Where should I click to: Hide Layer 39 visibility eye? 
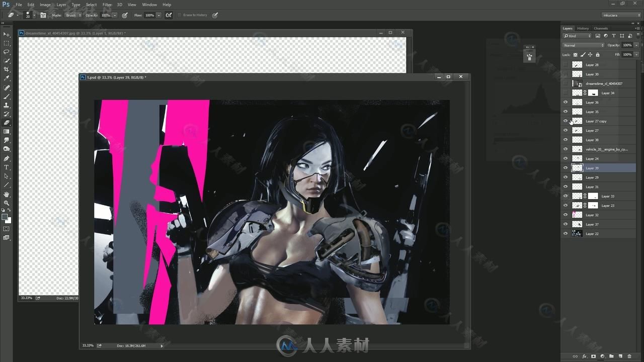(x=566, y=168)
